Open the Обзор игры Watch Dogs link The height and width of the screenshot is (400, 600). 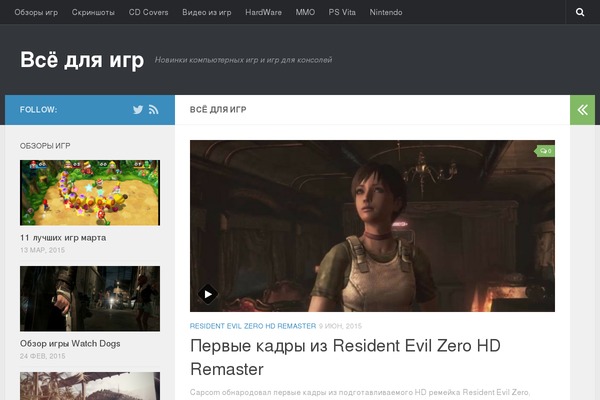70,344
